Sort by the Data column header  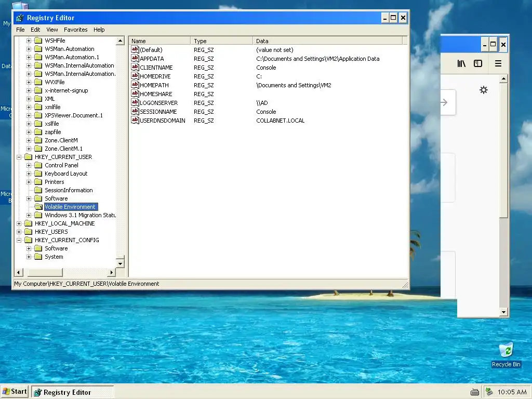[327, 41]
